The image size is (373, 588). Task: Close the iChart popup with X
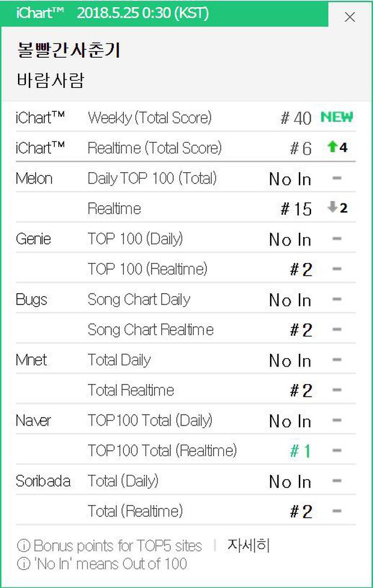(350, 17)
